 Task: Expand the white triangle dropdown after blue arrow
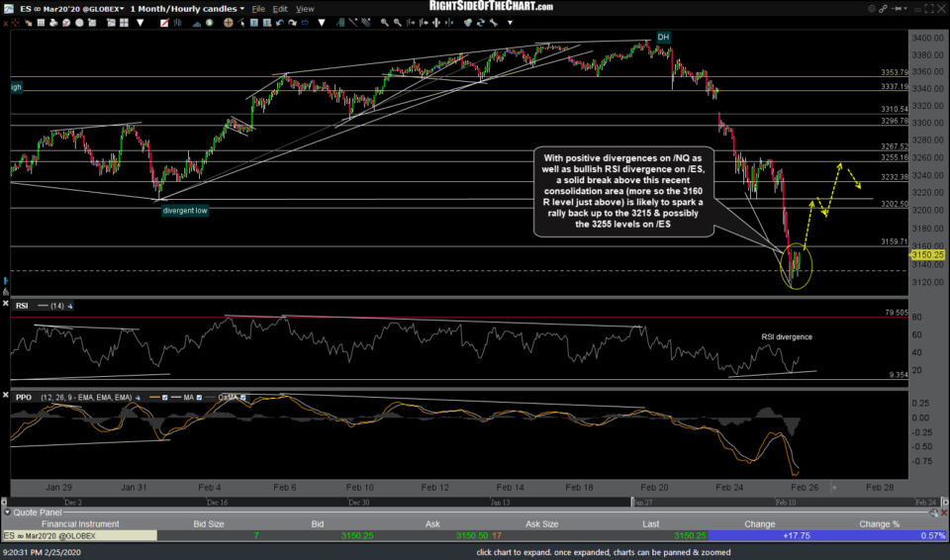pyautogui.click(x=321, y=23)
